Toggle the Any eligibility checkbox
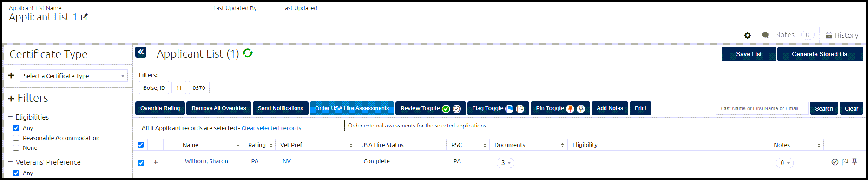Screen dimensions: 868x180 (16, 128)
